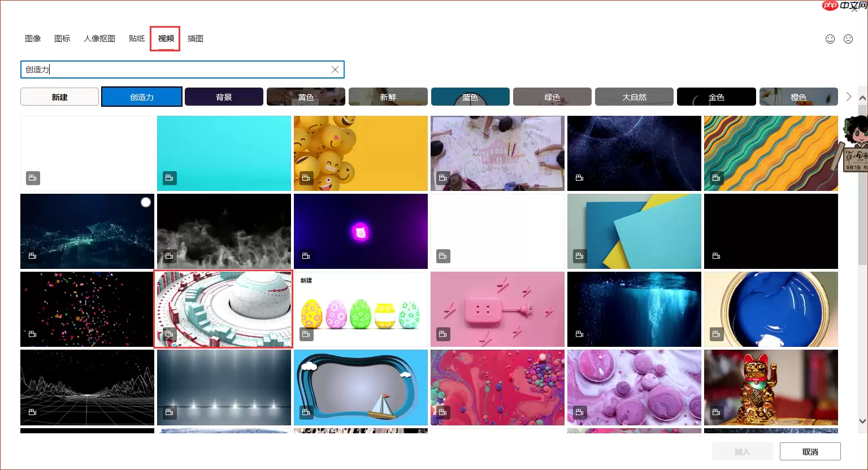The image size is (868, 470).
Task: Open the 插图 tab
Action: click(196, 38)
